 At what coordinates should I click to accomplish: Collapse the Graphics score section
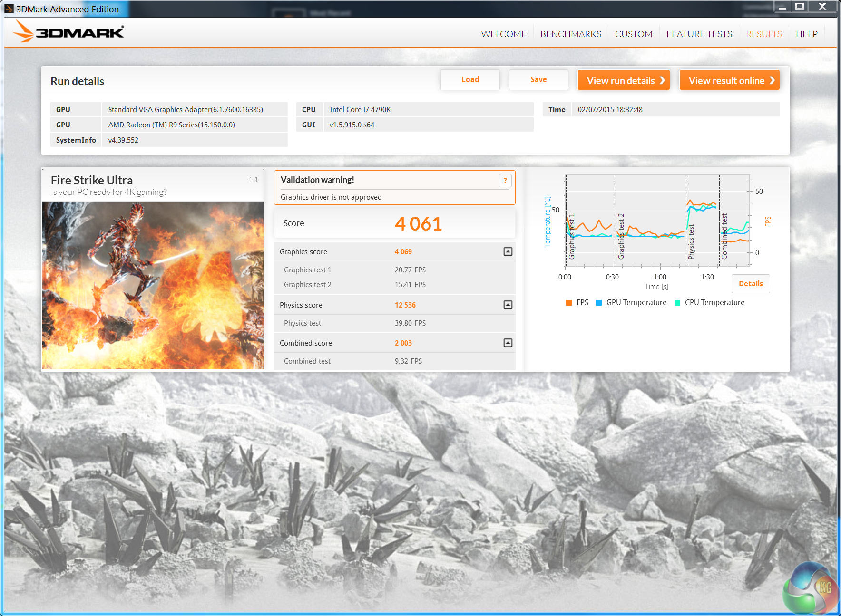coord(508,252)
